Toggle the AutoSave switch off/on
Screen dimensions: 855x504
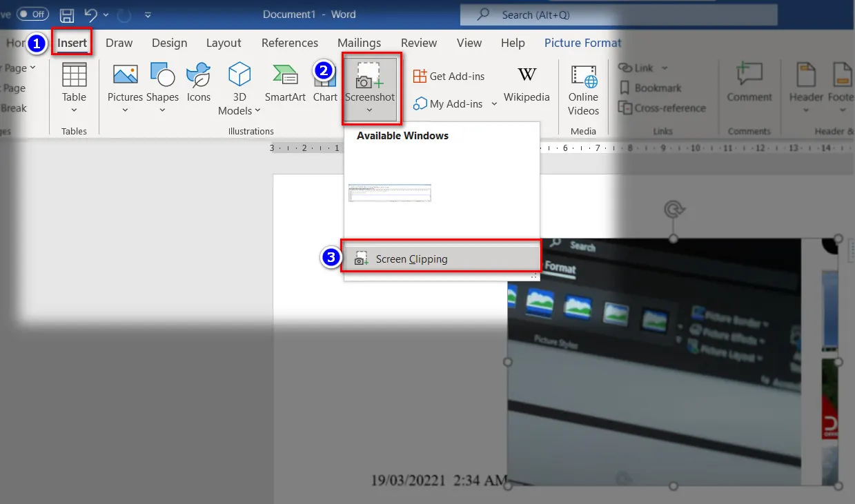32,14
